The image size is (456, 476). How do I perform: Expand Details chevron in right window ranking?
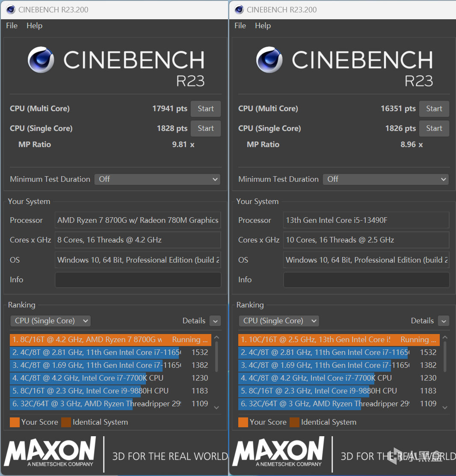(444, 321)
